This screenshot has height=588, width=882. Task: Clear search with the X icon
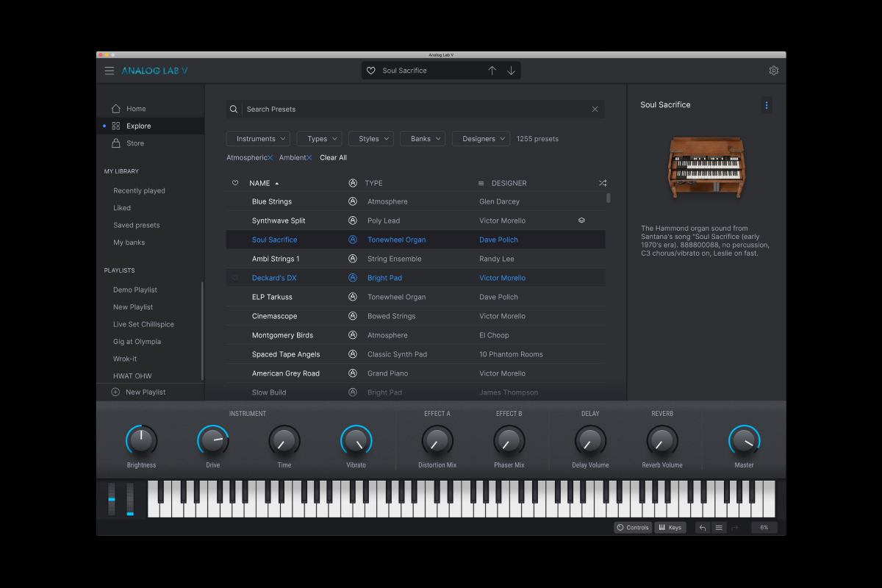pos(595,110)
